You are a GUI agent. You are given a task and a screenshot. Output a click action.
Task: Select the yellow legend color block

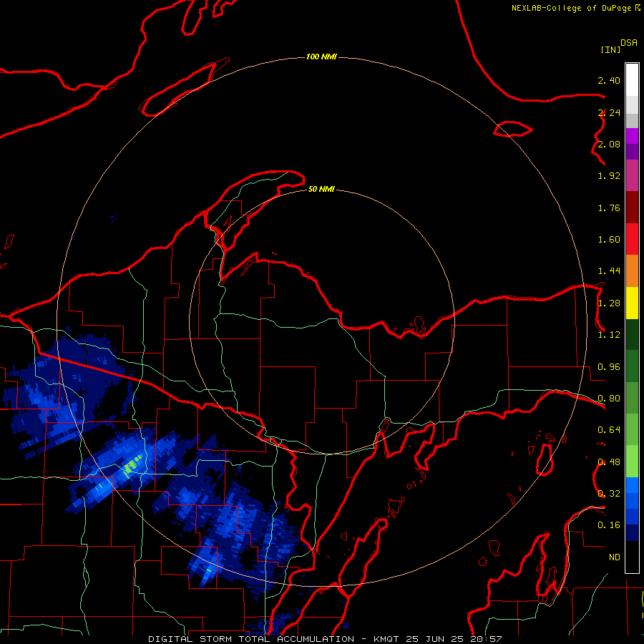632,303
